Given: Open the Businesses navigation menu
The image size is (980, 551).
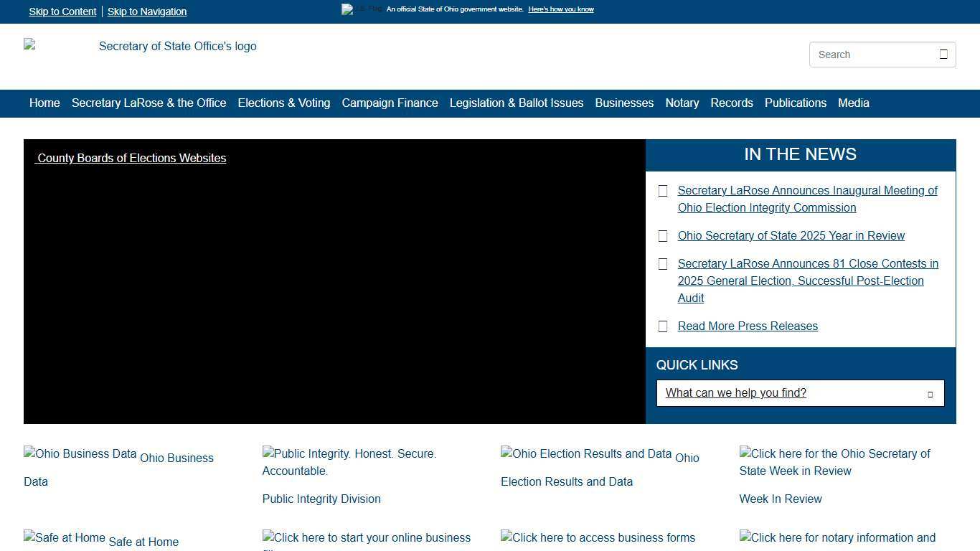Looking at the screenshot, I should coord(623,103).
